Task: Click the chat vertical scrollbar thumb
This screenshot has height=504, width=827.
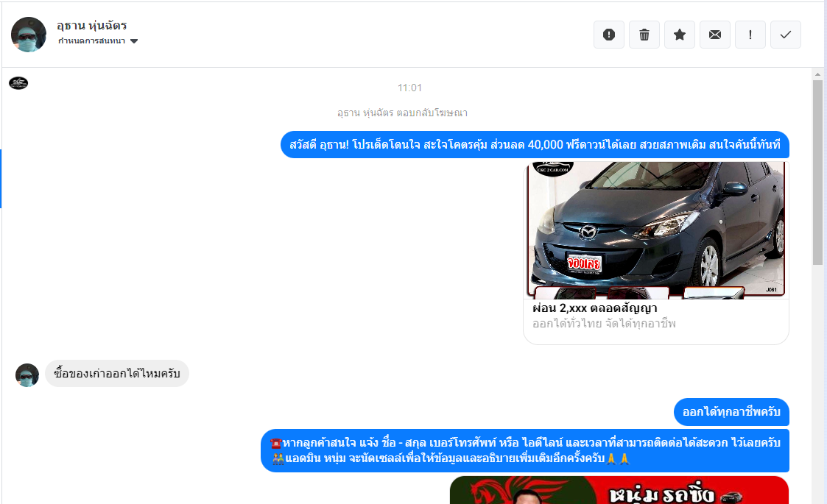Action: (x=817, y=172)
